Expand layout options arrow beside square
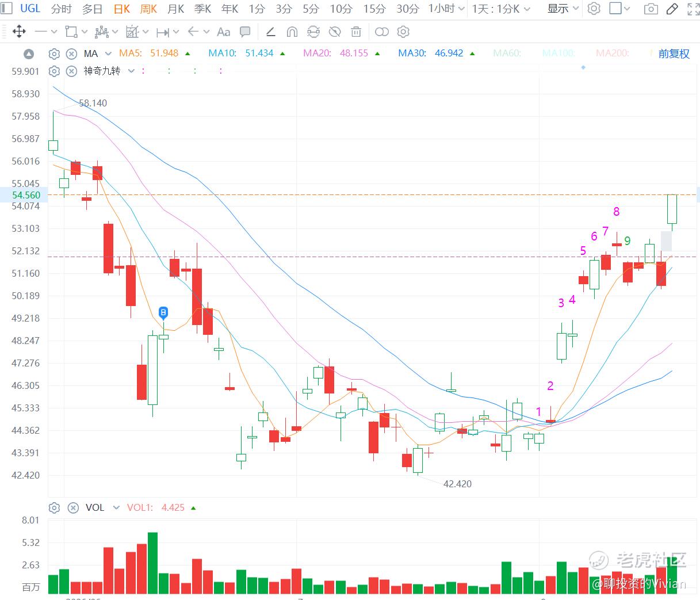This screenshot has height=600, width=700. pyautogui.click(x=627, y=9)
